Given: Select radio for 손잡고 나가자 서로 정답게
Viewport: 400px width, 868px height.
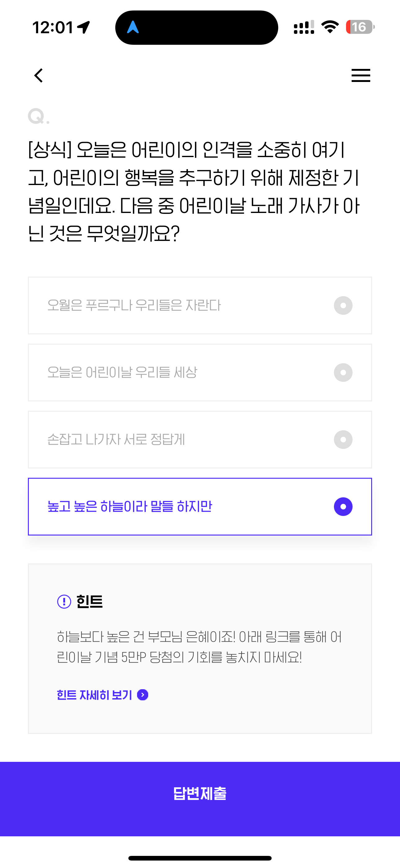Looking at the screenshot, I should tap(343, 440).
